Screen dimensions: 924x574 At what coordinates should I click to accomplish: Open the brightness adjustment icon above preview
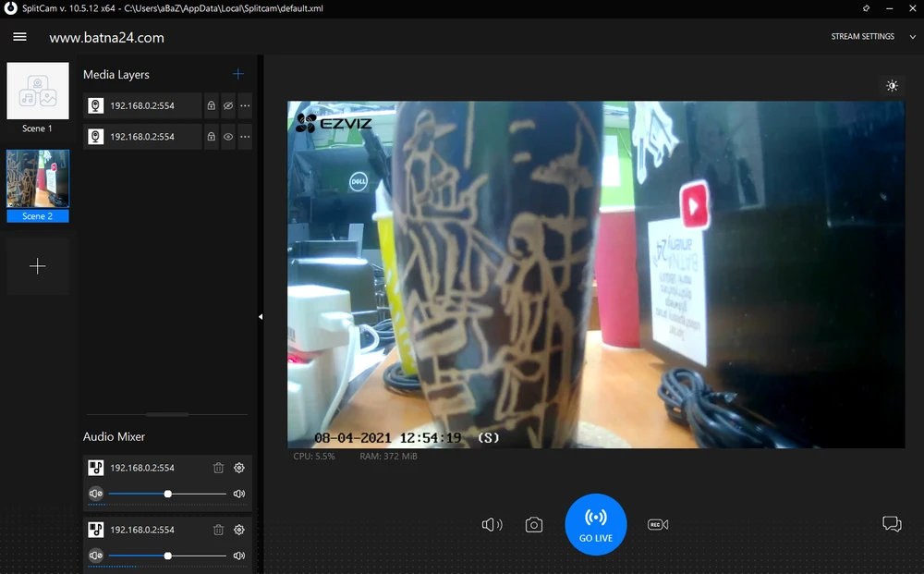coord(892,86)
